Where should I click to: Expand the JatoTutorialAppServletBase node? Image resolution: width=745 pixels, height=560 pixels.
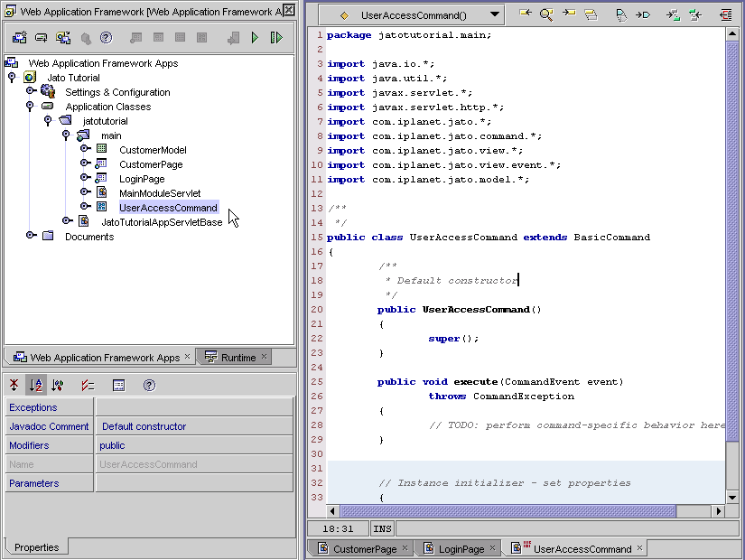(68, 220)
